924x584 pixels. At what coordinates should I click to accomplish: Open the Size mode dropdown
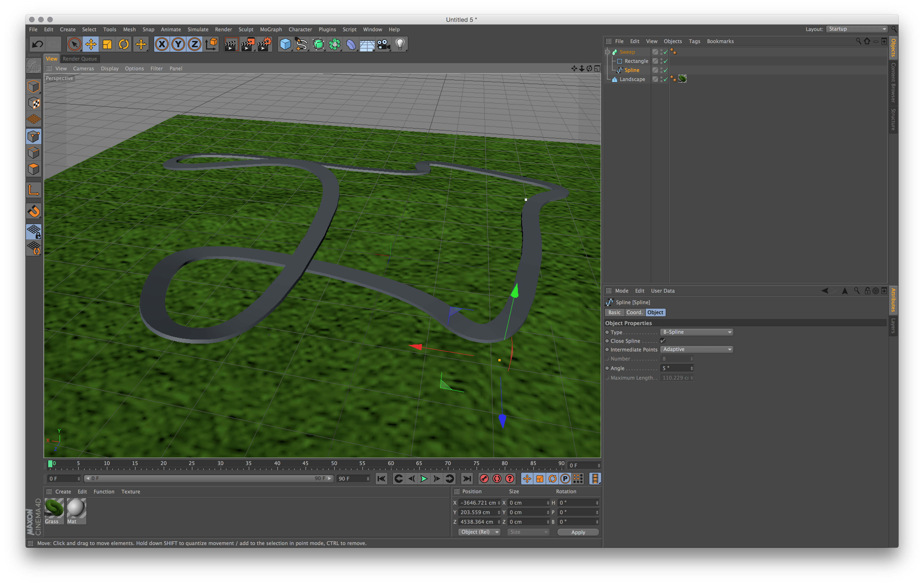click(x=528, y=532)
